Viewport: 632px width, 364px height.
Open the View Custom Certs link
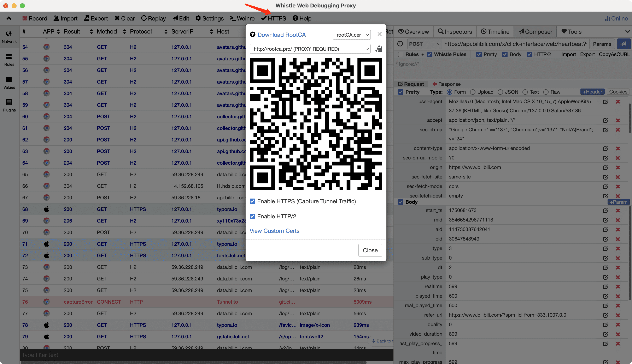[x=274, y=231]
